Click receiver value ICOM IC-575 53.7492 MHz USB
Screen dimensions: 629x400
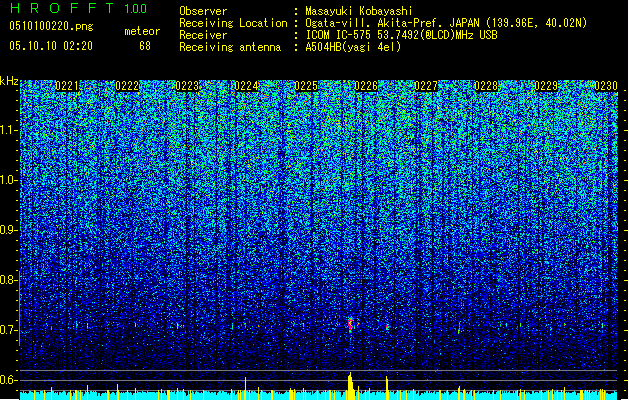click(401, 35)
